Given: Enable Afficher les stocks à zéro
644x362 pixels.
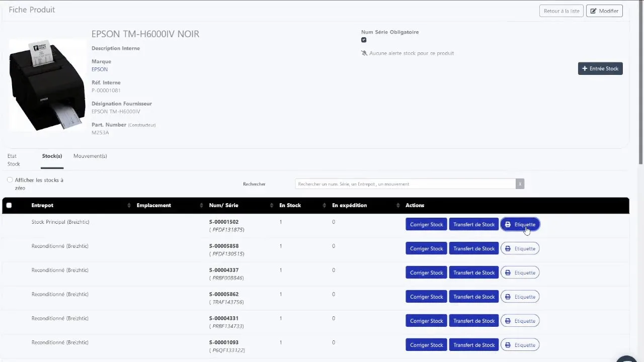Looking at the screenshot, I should (10, 180).
